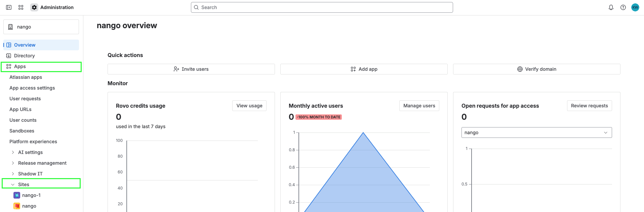Open Apps in the sidebar
This screenshot has width=644, height=212.
coord(41,66)
